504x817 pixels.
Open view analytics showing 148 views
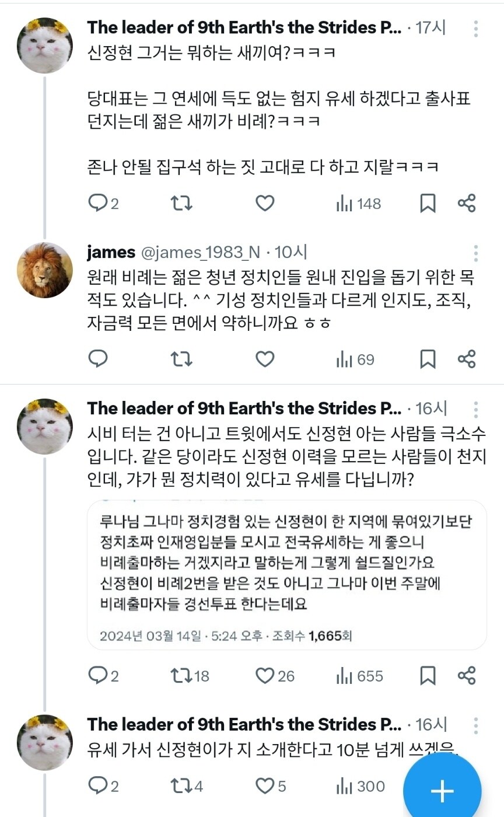tap(357, 203)
